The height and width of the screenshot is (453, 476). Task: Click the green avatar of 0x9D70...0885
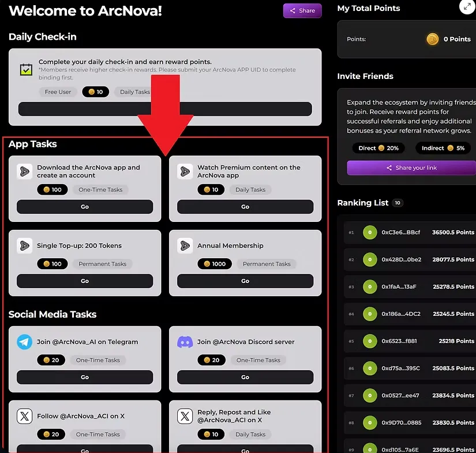370,423
